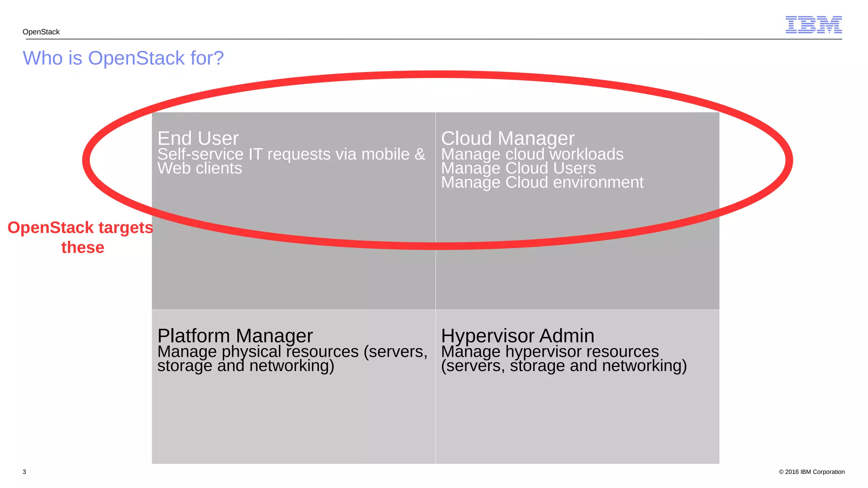Click '© 2016 IBM Corporation' footer
Viewport: 868px width, 488px height.
(x=812, y=472)
